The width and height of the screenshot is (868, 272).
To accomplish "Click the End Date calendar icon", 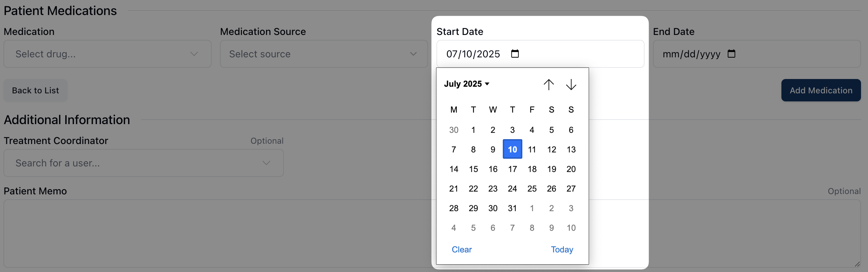I will pos(731,54).
